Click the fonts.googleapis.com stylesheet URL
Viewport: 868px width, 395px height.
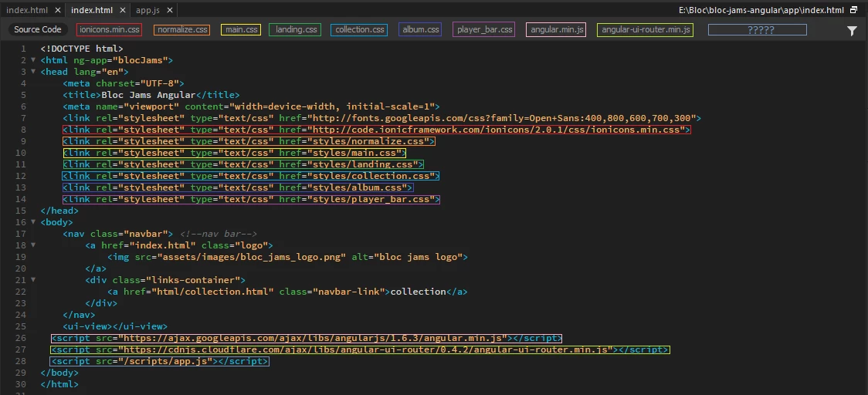click(x=501, y=118)
